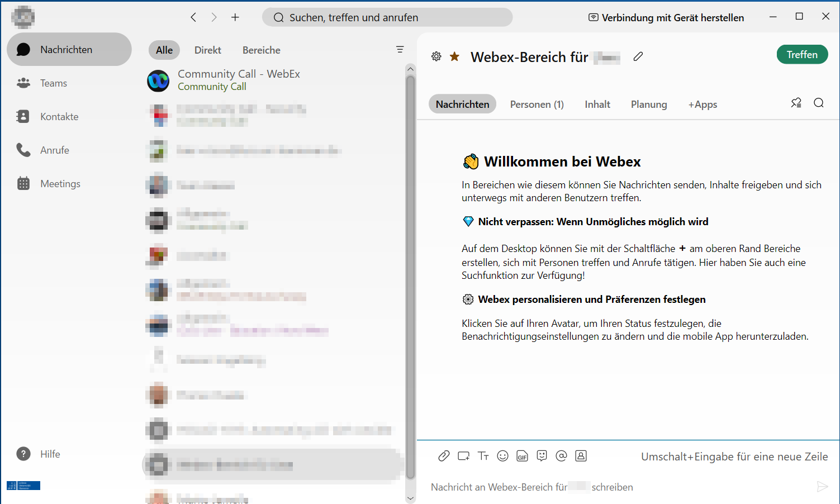Switch to the Planung tab
The width and height of the screenshot is (840, 504).
click(649, 104)
